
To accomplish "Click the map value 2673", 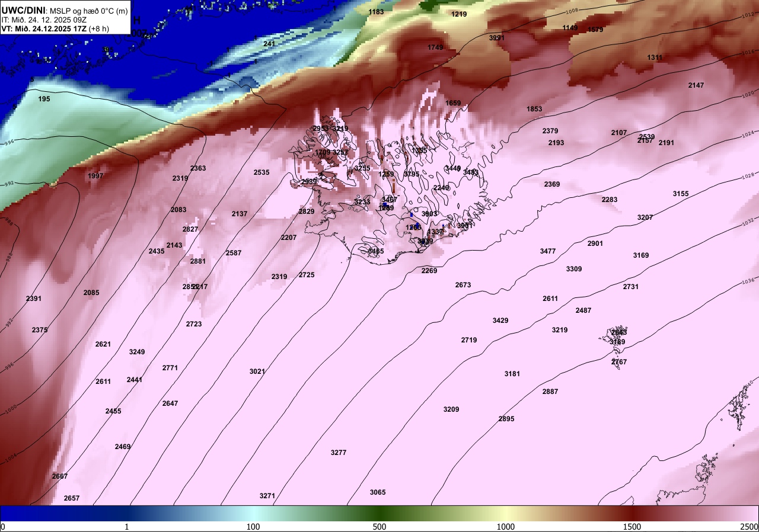I will coord(463,285).
